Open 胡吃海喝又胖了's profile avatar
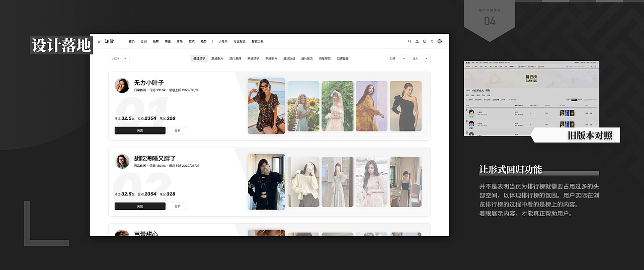644x270 pixels. (x=122, y=161)
